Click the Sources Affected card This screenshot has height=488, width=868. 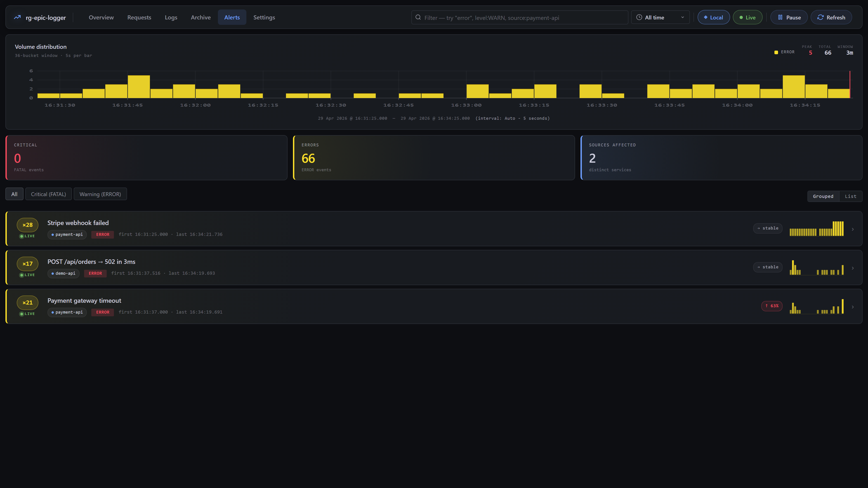[721, 158]
